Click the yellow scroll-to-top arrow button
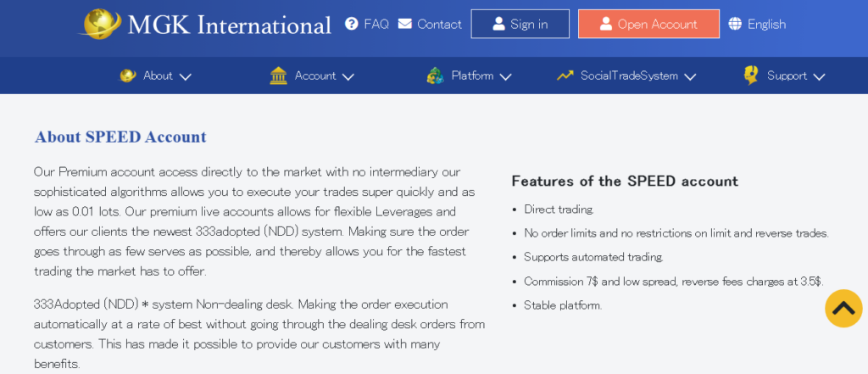868x374 pixels. [843, 308]
